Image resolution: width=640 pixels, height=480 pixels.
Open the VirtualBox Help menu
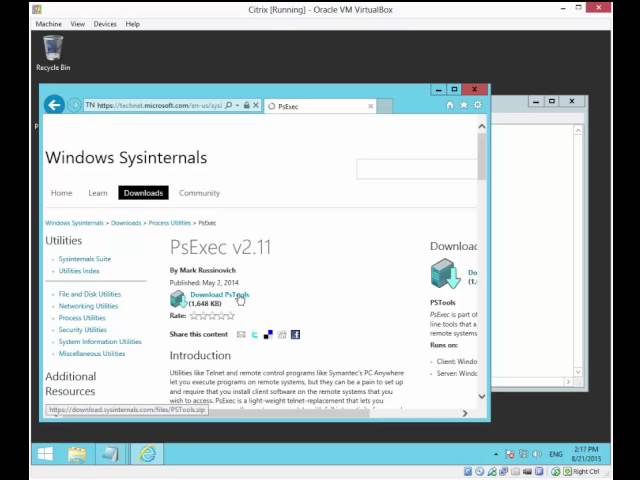pyautogui.click(x=133, y=24)
